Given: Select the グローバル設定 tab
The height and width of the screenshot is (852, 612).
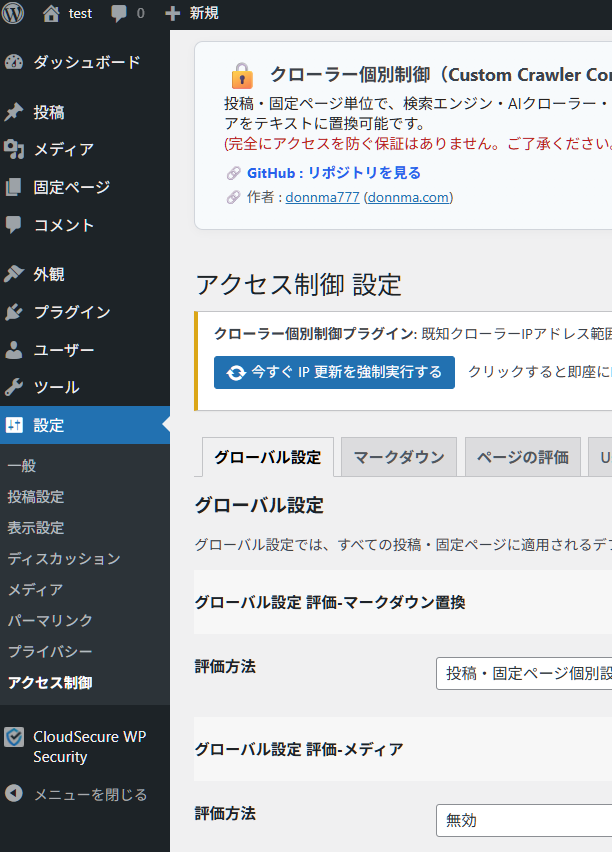Looking at the screenshot, I should [x=267, y=457].
